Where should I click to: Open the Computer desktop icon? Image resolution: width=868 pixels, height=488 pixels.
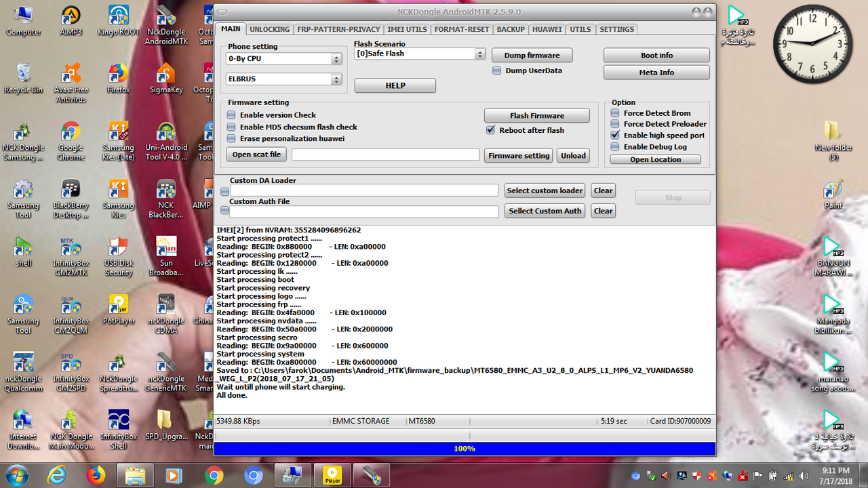23,20
